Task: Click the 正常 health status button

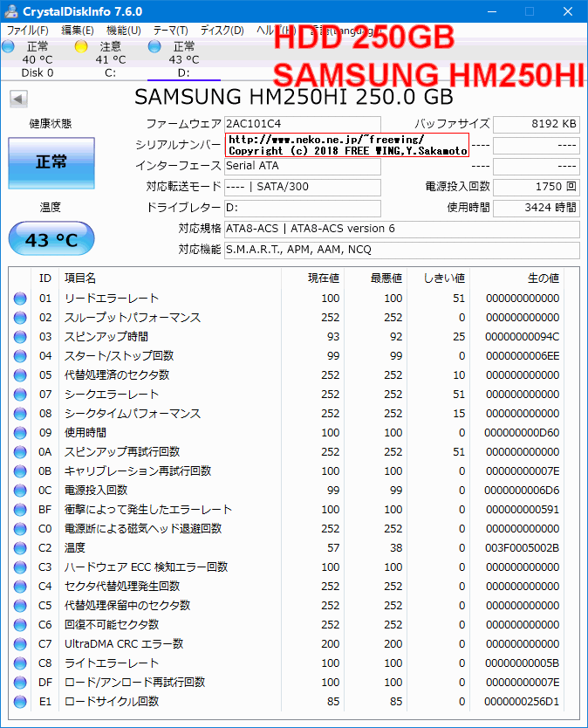Action: (x=51, y=163)
